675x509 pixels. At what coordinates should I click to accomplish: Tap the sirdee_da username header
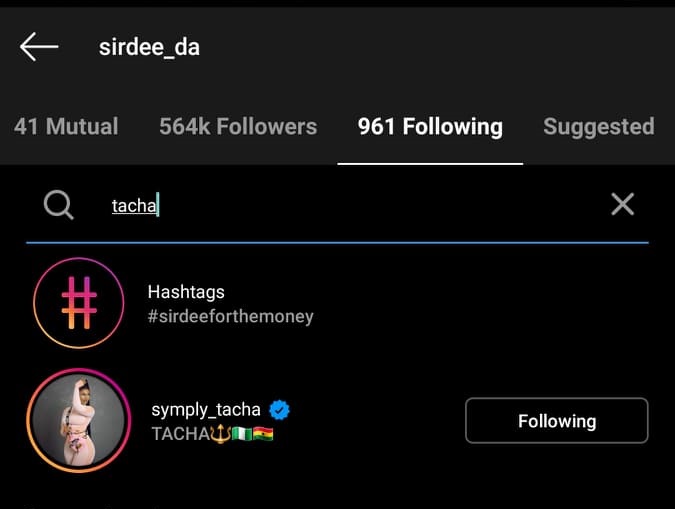[149, 47]
